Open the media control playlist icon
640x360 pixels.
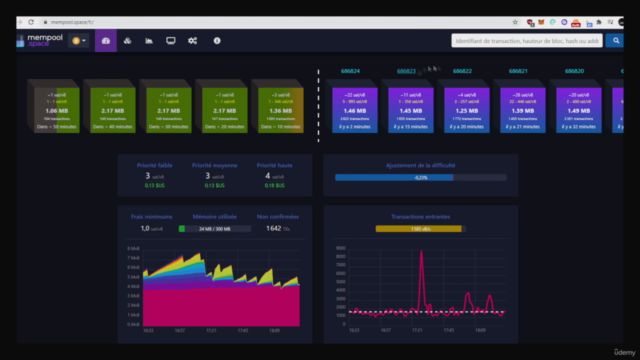point(611,22)
